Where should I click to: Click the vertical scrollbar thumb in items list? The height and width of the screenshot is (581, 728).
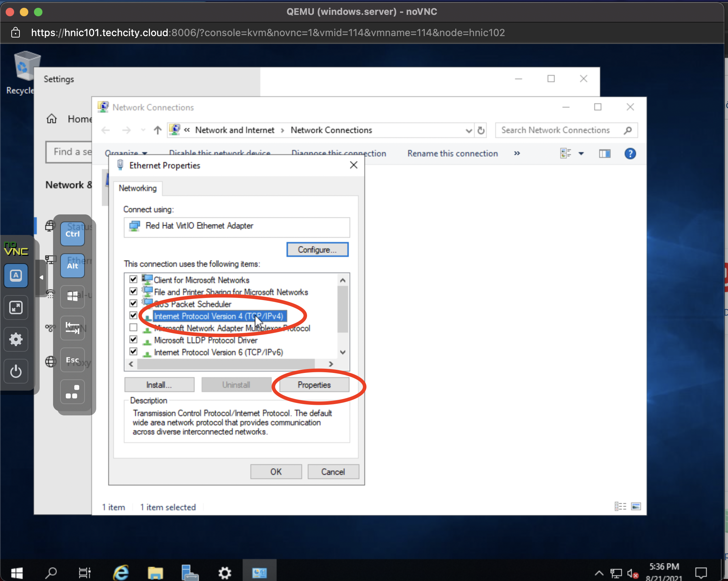point(342,310)
